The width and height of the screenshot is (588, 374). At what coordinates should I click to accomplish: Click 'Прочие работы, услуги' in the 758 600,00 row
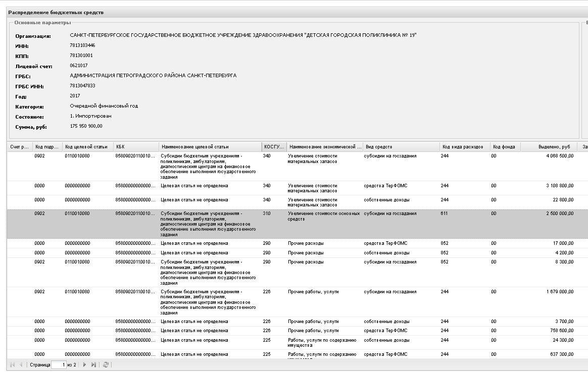pyautogui.click(x=313, y=331)
